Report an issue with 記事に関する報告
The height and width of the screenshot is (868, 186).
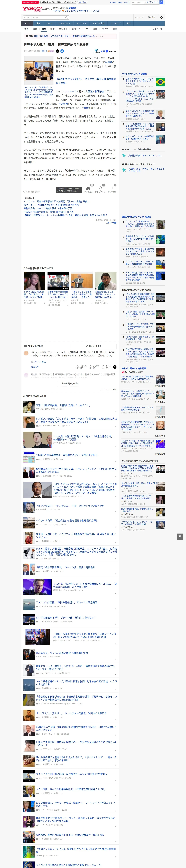click(32, 192)
